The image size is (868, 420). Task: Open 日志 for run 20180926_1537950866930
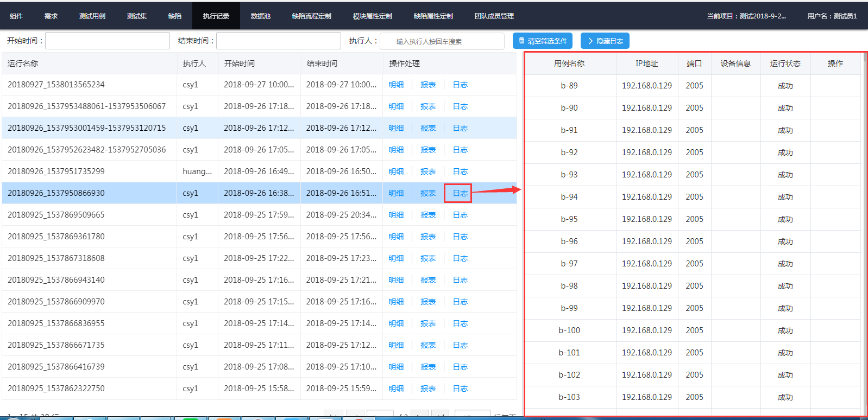point(460,193)
